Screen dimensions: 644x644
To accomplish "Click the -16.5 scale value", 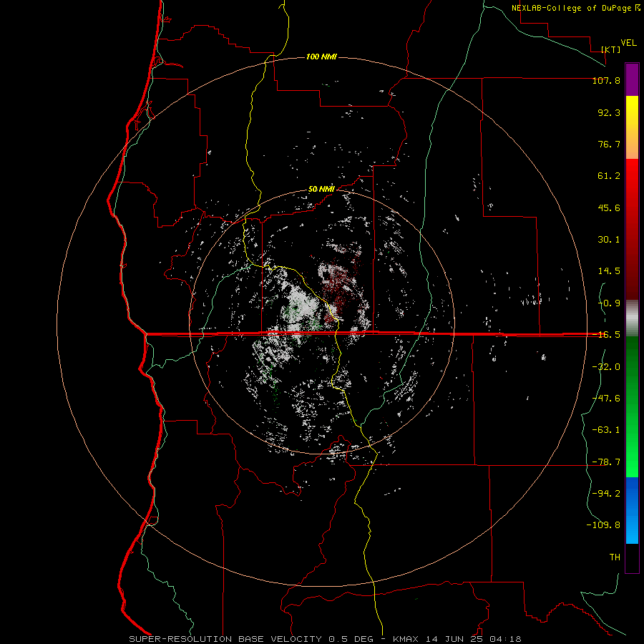I will 606,335.
